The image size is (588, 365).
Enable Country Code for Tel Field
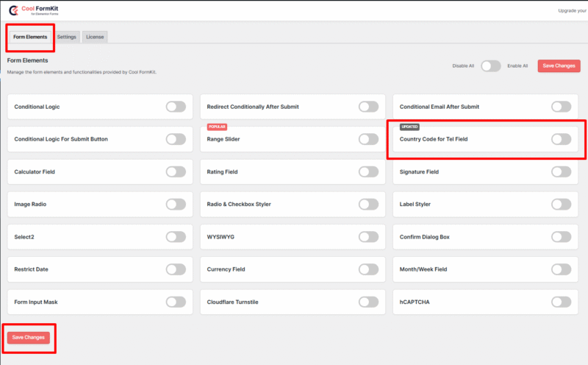[561, 139]
